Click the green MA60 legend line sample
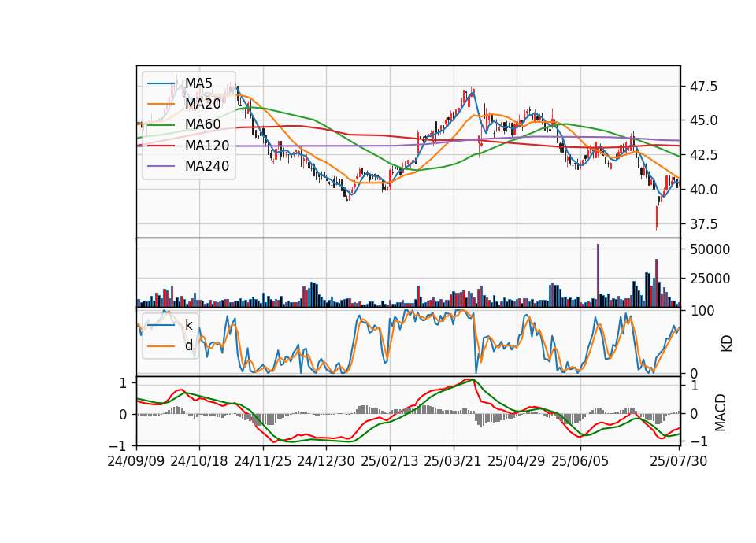Viewport: 756px width, 543px height. 161,125
